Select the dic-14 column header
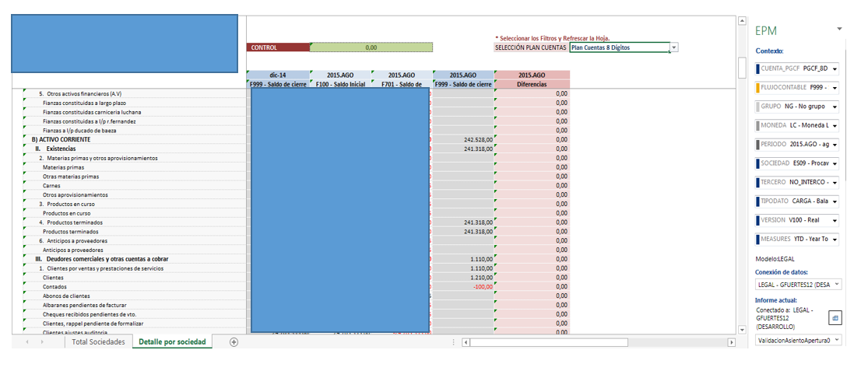The height and width of the screenshot is (385, 868). (x=278, y=75)
